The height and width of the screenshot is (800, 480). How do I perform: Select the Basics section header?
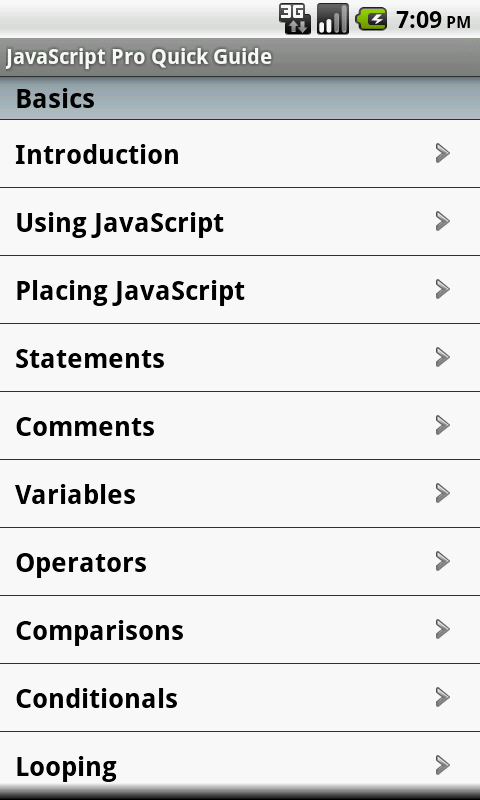click(240, 98)
